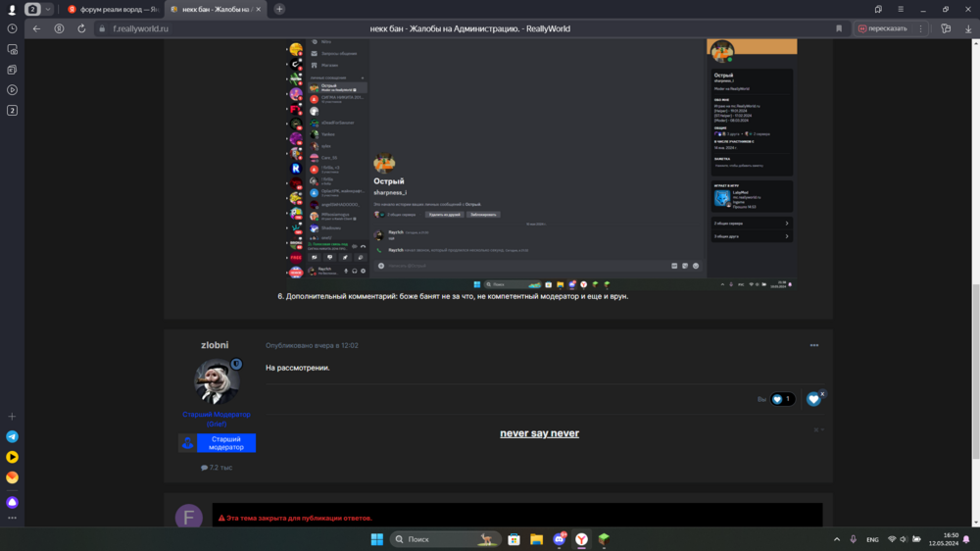Bookmark this page

tap(839, 28)
